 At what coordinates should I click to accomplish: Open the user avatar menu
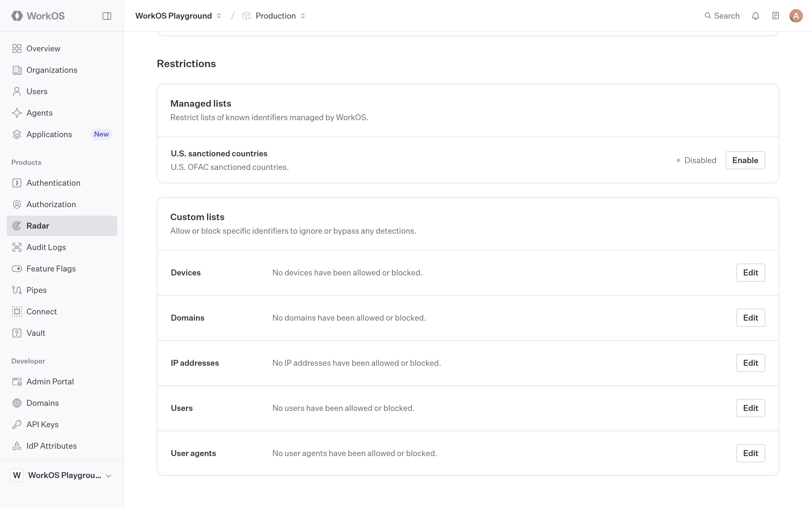[x=796, y=16]
